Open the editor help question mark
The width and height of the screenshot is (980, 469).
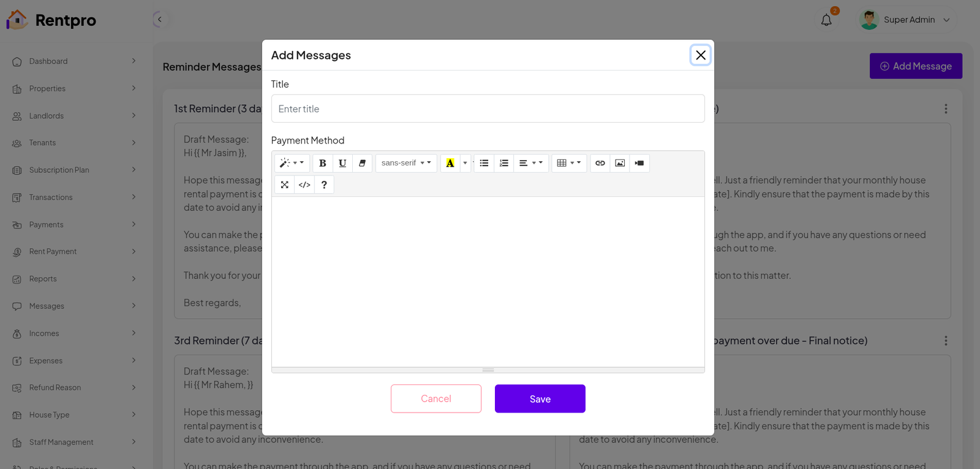[x=324, y=185]
